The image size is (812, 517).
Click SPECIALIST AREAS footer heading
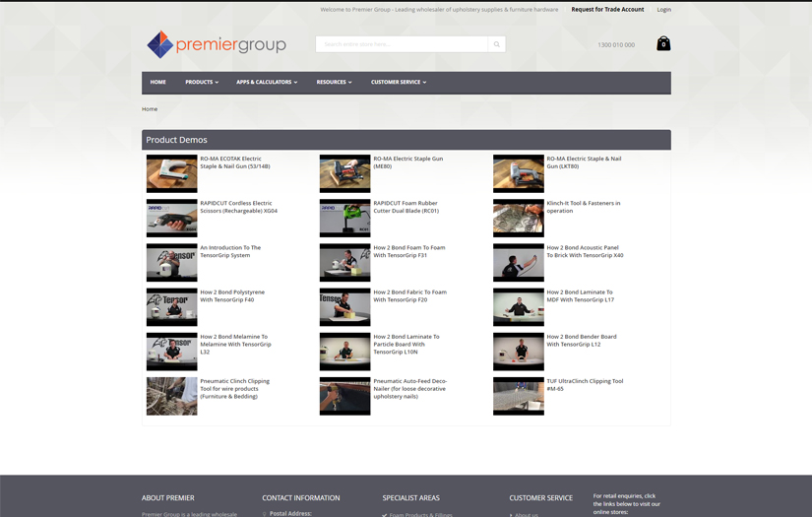pyautogui.click(x=410, y=498)
